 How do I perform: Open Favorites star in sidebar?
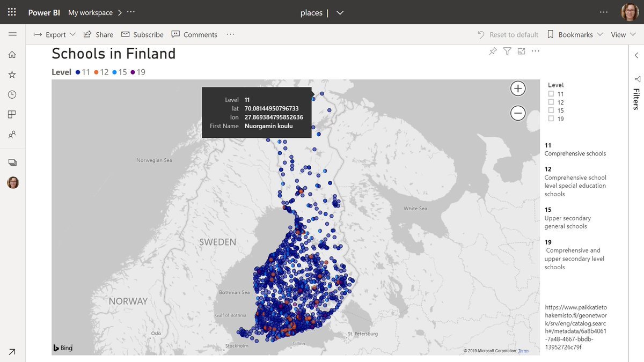[x=12, y=75]
